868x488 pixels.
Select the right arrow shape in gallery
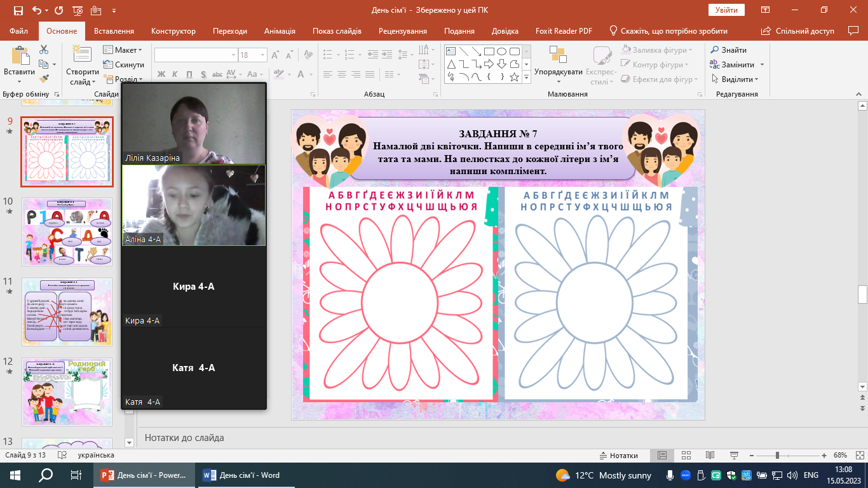click(489, 64)
